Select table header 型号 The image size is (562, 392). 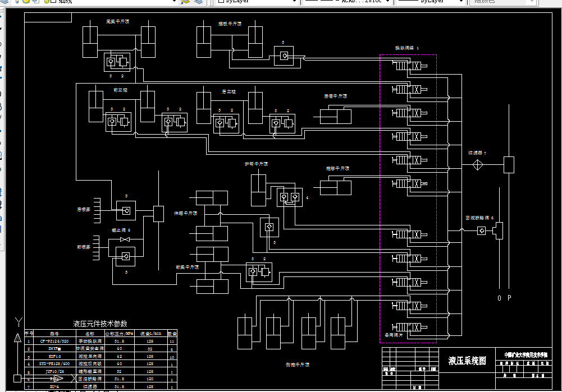pyautogui.click(x=54, y=333)
